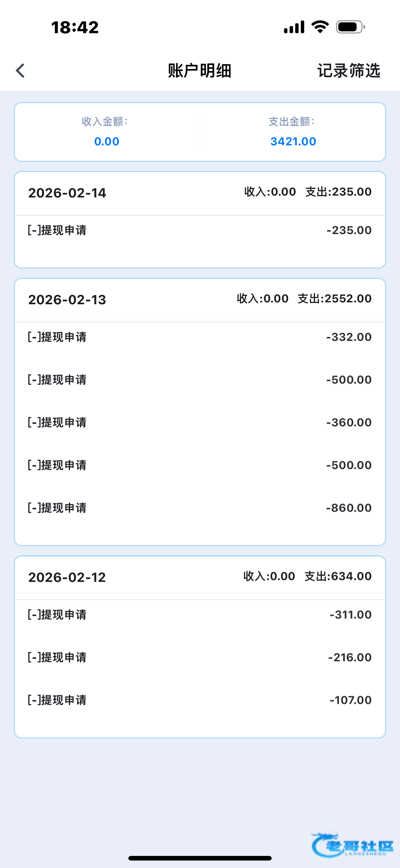Open the -216.00 withdrawal entry
The height and width of the screenshot is (868, 400).
(200, 658)
